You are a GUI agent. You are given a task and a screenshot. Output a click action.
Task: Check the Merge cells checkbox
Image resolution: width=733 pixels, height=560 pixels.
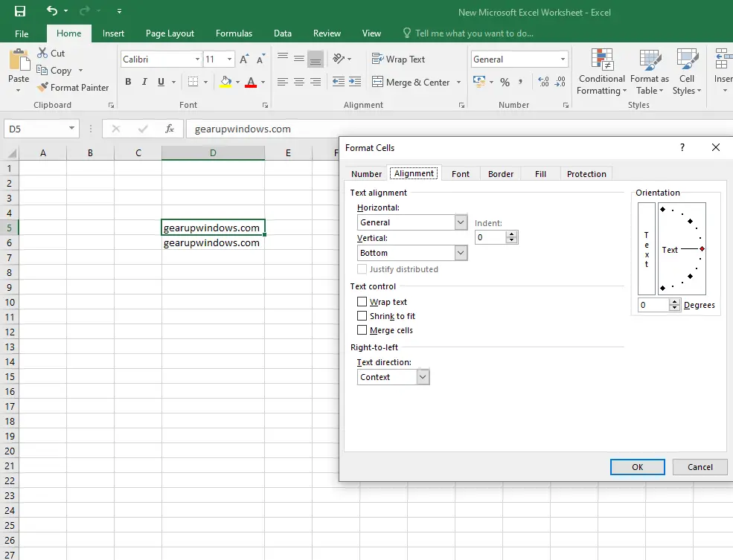[362, 330]
